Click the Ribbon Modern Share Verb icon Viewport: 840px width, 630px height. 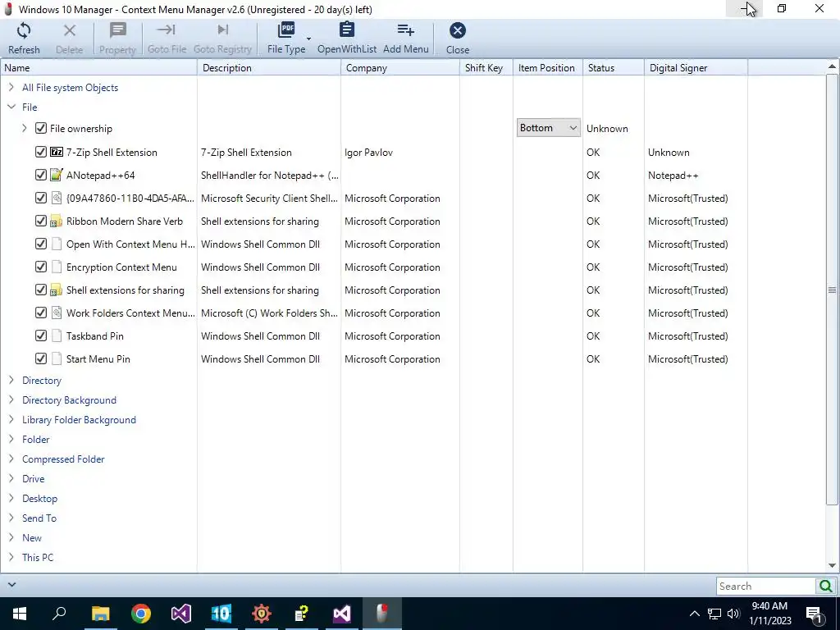pos(57,221)
